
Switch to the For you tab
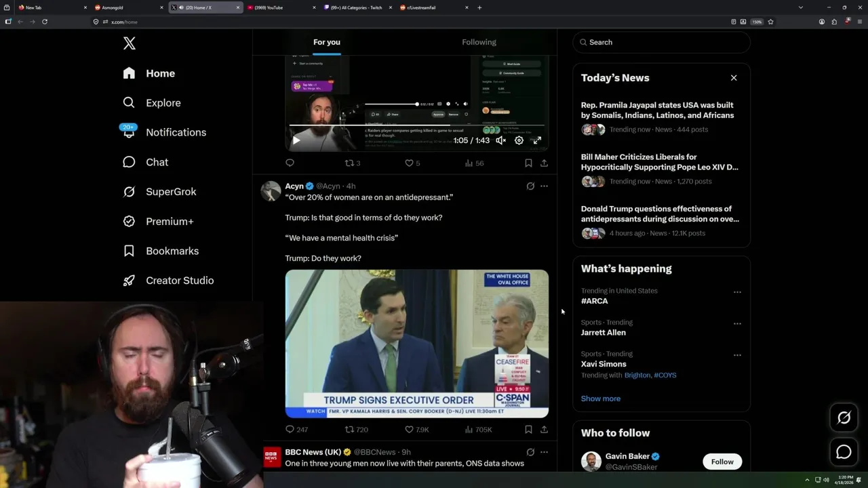click(327, 42)
